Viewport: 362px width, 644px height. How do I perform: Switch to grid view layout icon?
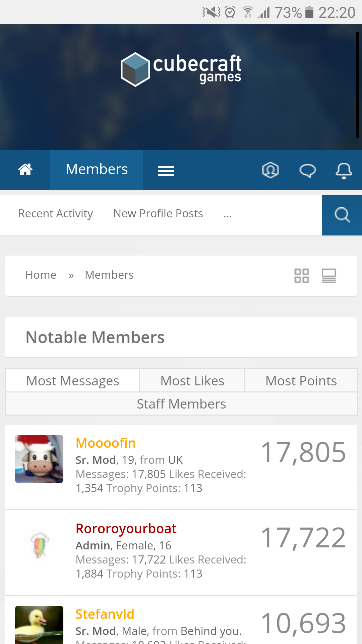[302, 276]
